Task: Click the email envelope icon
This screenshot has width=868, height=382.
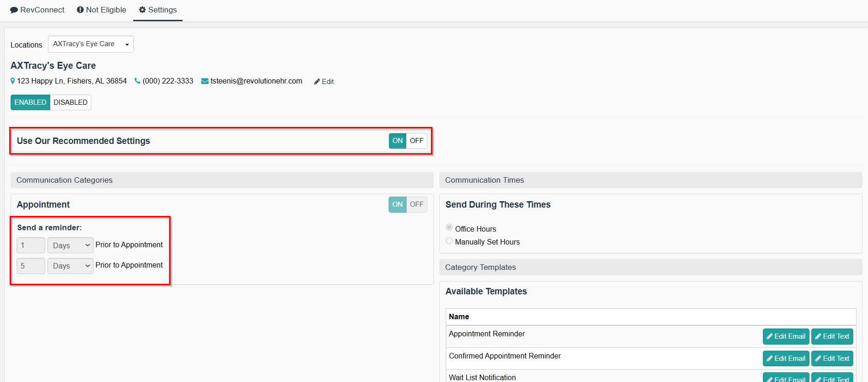Action: click(205, 81)
